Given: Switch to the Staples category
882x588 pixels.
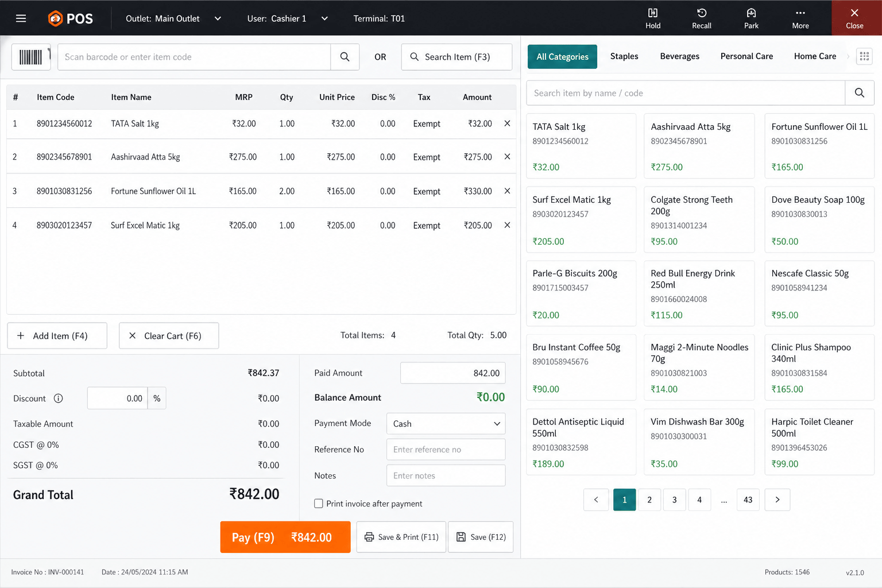Looking at the screenshot, I should [624, 56].
